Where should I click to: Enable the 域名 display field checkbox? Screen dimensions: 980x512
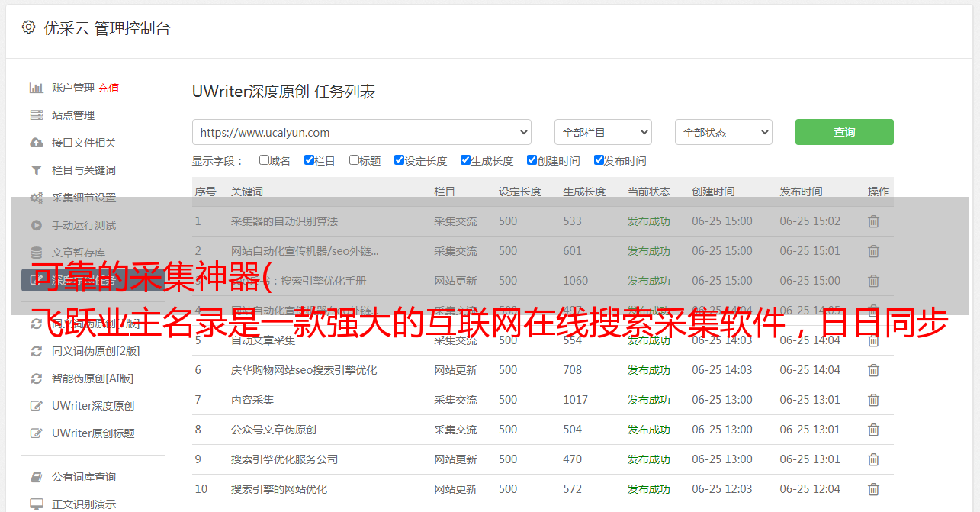[x=264, y=160]
